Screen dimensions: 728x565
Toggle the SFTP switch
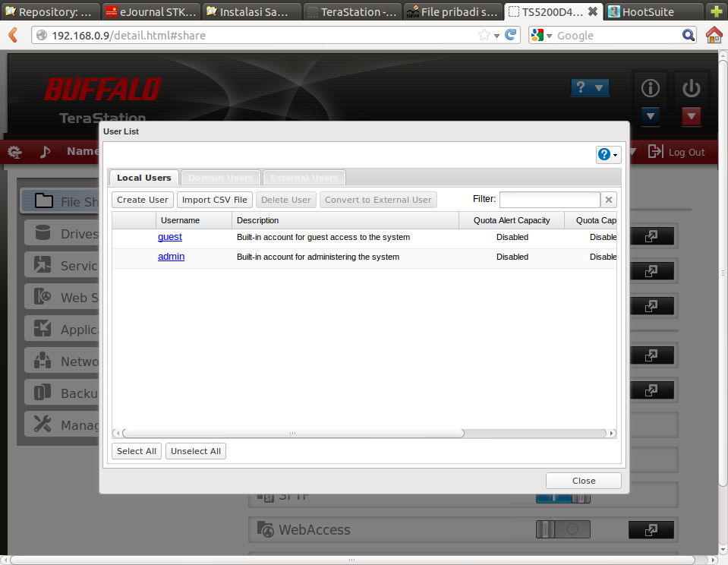[563, 497]
